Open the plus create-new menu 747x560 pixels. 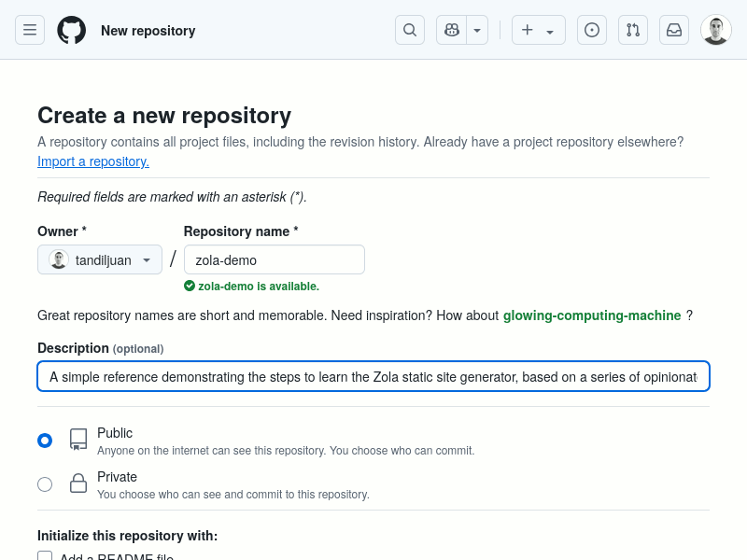(539, 30)
